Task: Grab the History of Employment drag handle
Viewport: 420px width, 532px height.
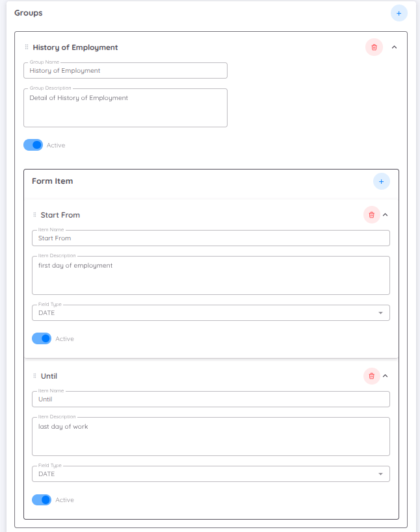Action: click(x=25, y=47)
